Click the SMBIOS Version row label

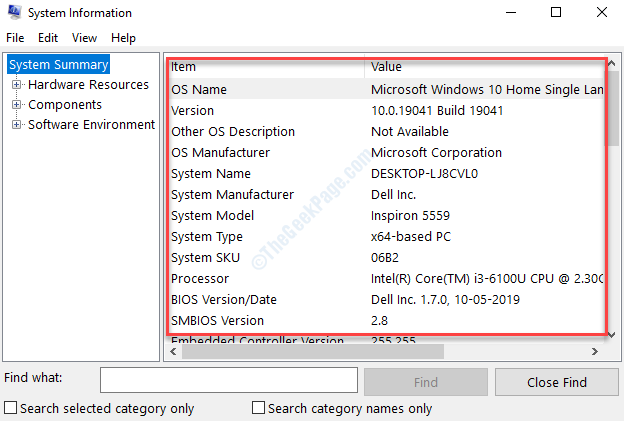[x=217, y=321]
